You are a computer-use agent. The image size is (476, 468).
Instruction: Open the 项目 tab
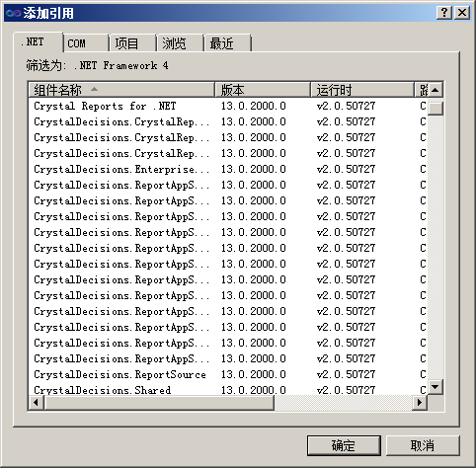[132, 43]
